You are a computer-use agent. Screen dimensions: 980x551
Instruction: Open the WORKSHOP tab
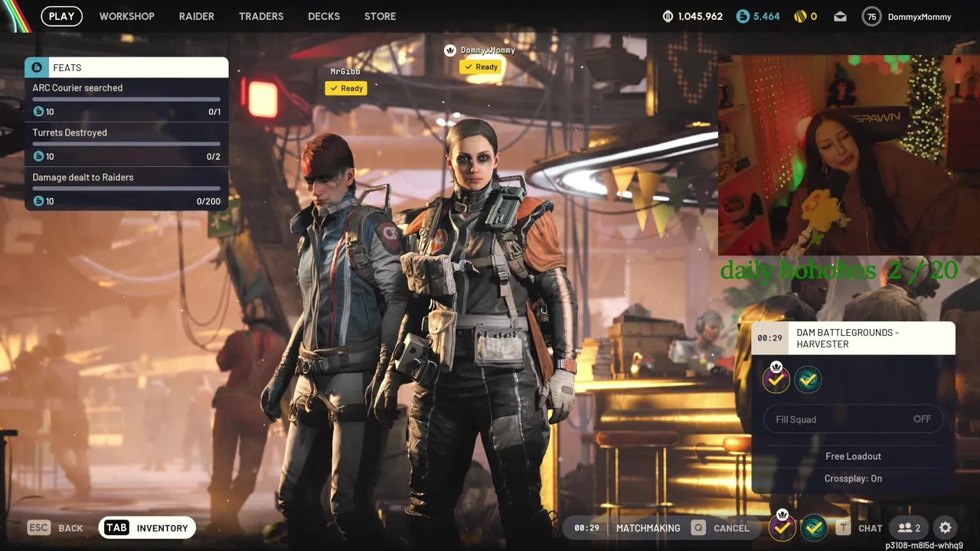point(126,16)
